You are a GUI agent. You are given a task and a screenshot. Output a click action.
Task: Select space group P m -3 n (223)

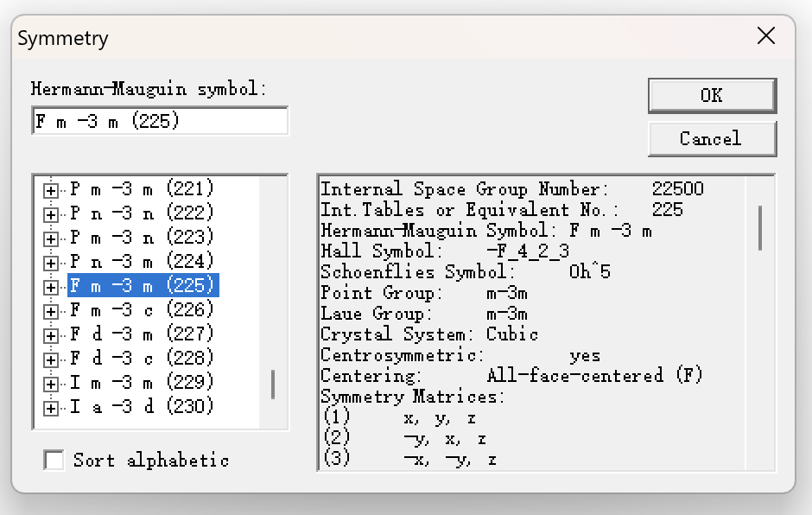coord(142,237)
